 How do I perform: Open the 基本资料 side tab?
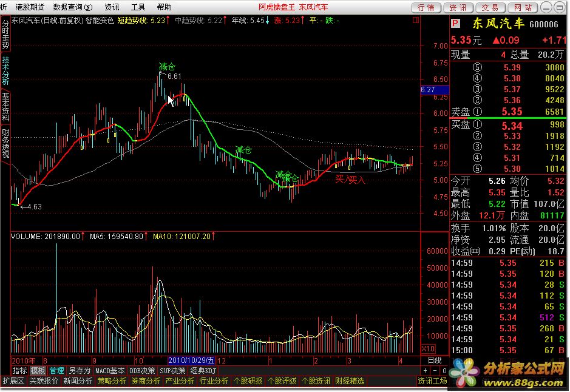5,107
